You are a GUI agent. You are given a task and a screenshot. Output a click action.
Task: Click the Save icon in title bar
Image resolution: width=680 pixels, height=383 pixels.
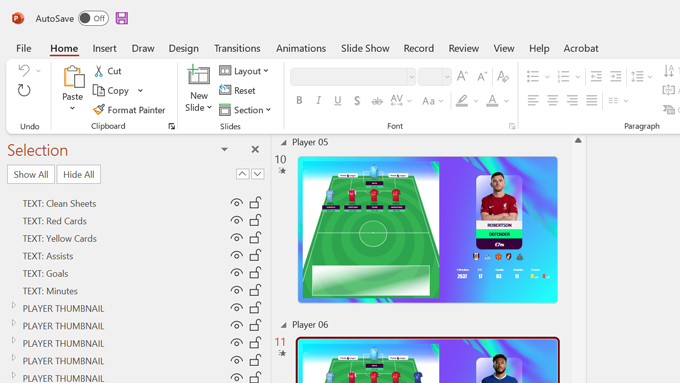(122, 18)
